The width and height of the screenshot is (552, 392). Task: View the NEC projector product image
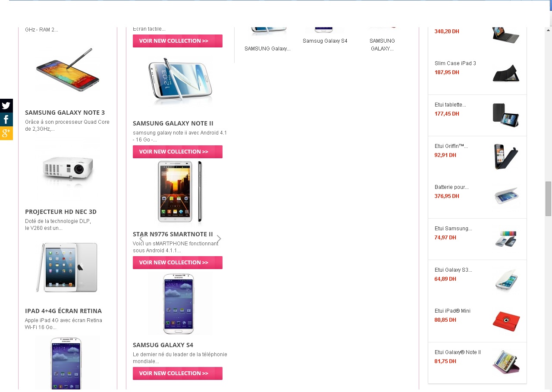(x=68, y=169)
